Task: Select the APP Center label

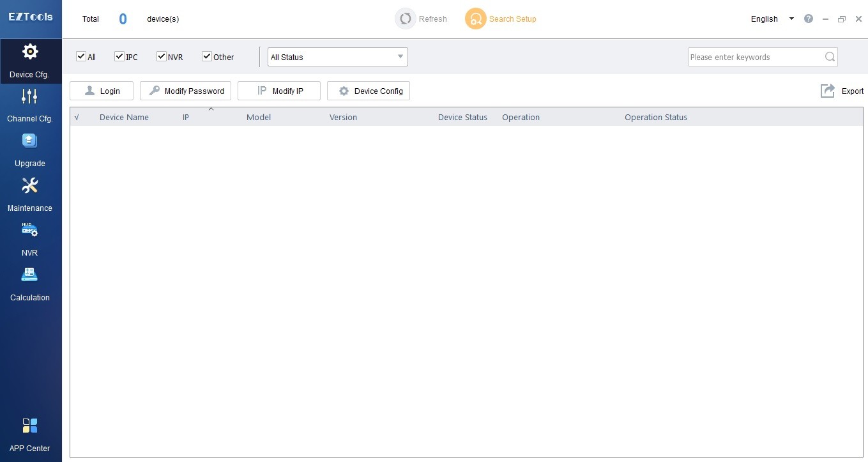Action: tap(30, 449)
